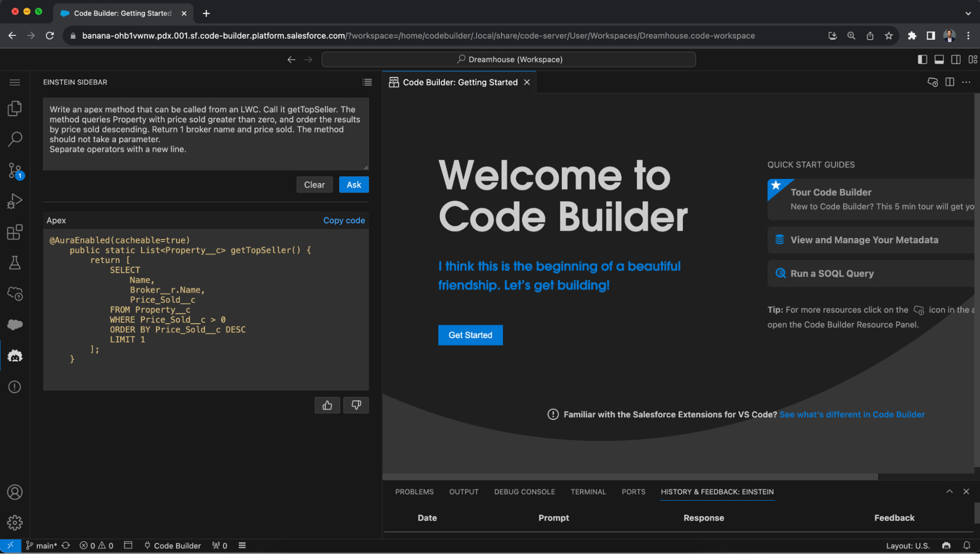Toggle the hamburger menu at activity bar top
This screenshot has width=980, height=554.
pyautogui.click(x=15, y=82)
